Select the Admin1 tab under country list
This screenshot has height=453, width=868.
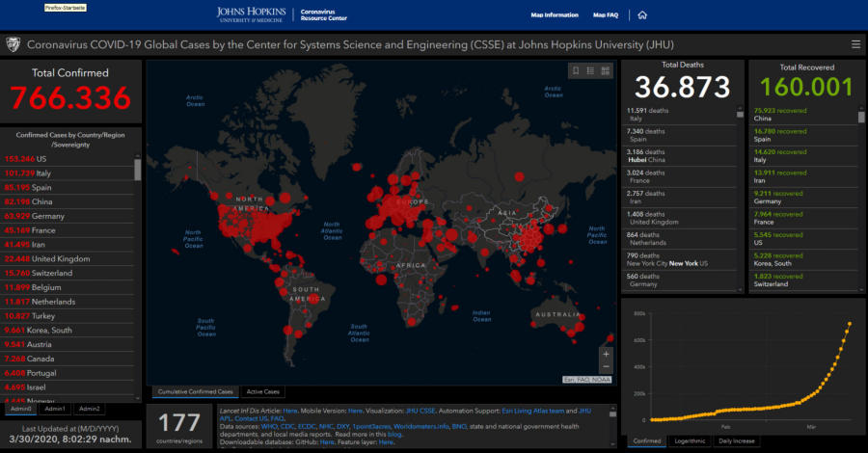(x=55, y=409)
